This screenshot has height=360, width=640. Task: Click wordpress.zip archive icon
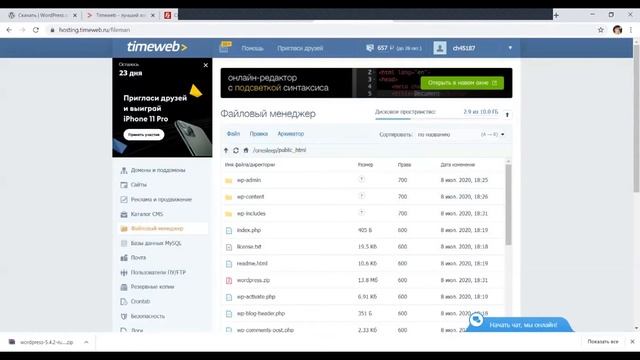coord(229,280)
